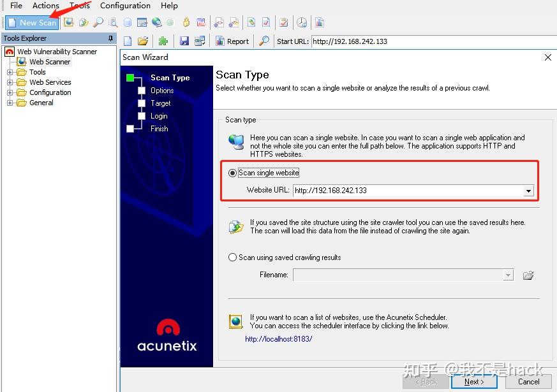Screen dimensions: 557x392
Task: Expand the Tools folder in tree
Action: click(x=10, y=72)
